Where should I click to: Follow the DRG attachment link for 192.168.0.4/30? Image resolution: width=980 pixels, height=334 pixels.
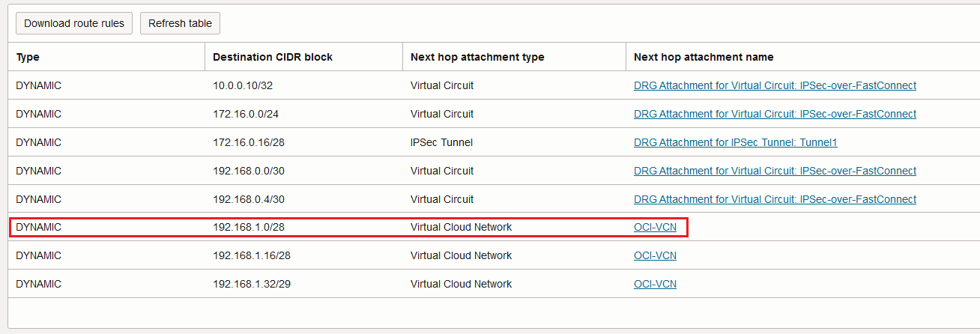775,199
